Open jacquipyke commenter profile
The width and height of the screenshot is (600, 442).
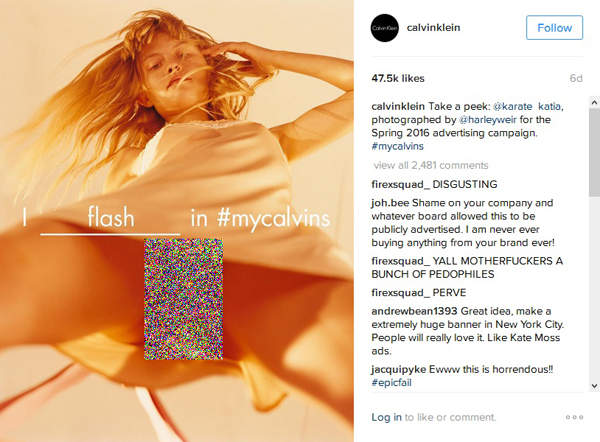(398, 369)
